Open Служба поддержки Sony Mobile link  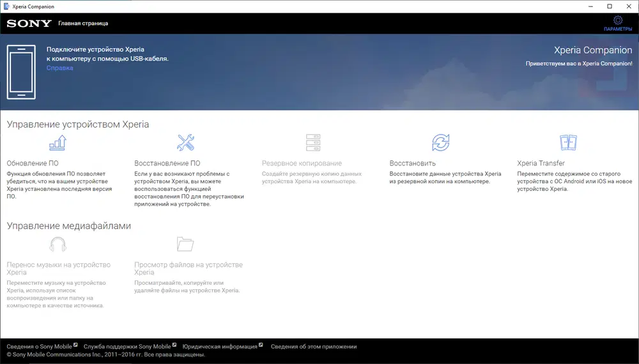[x=127, y=347]
